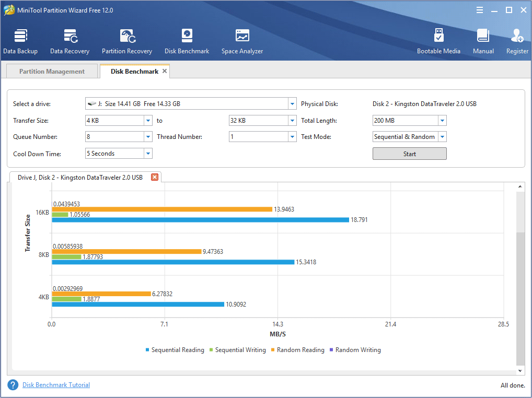The image size is (532, 398).
Task: Click the 8KB transfer size axis label
Action: [44, 254]
